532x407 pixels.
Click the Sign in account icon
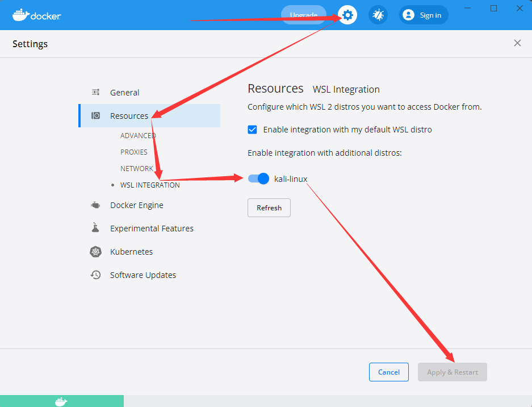pyautogui.click(x=408, y=15)
